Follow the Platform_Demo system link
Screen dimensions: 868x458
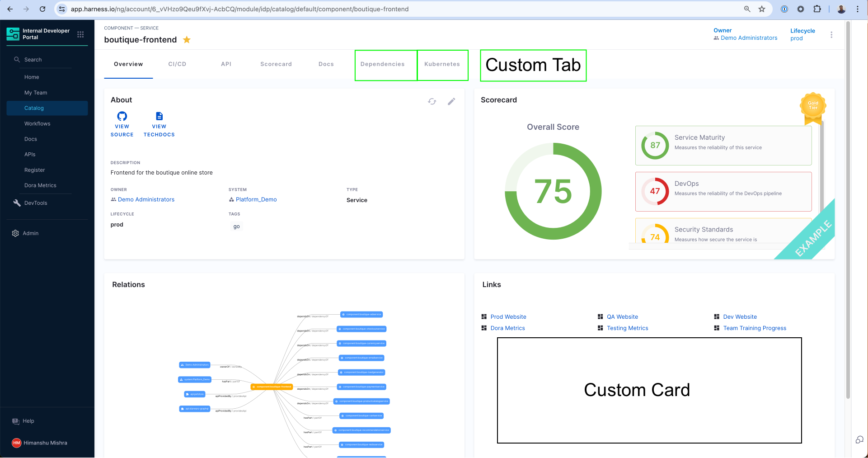[x=256, y=199]
